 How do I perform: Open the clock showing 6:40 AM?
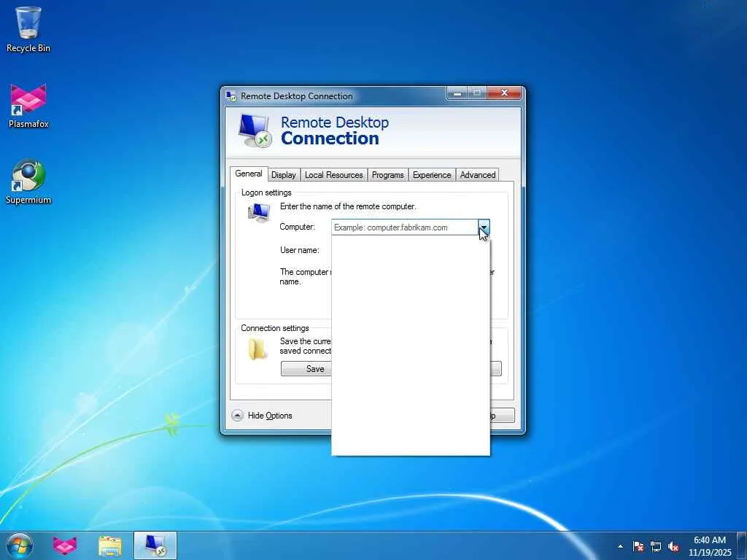pos(710,545)
